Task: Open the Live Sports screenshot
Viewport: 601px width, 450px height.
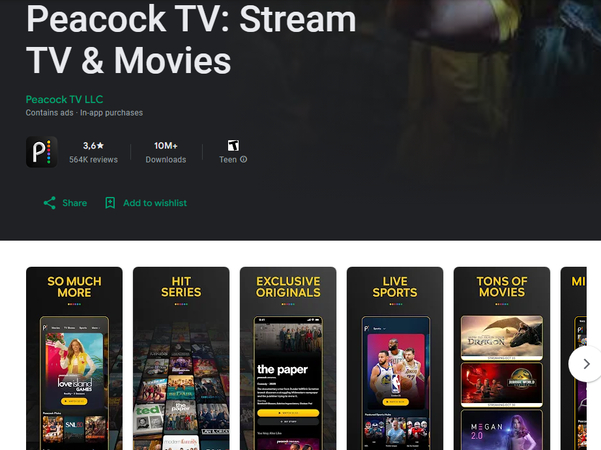Action: pos(395,358)
